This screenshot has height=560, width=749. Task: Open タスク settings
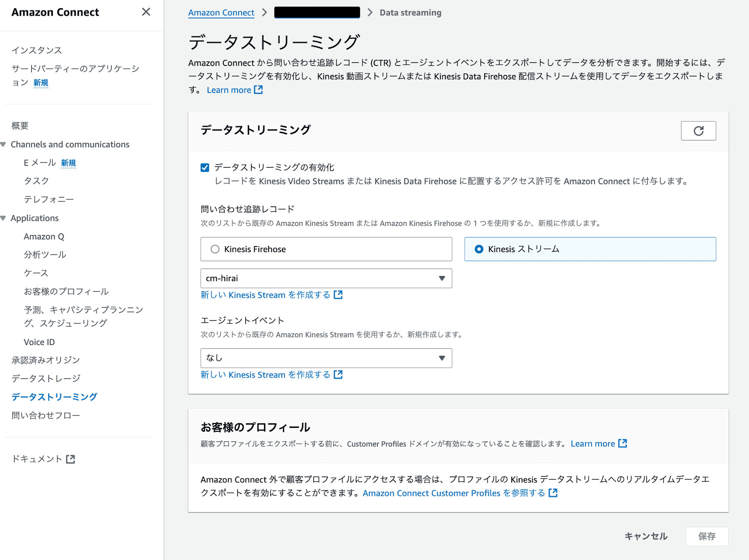coord(36,181)
